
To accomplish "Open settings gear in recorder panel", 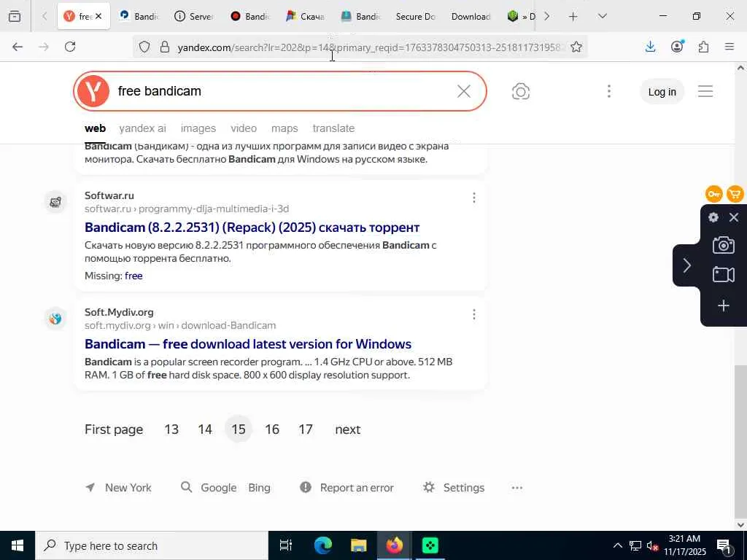I will point(713,217).
